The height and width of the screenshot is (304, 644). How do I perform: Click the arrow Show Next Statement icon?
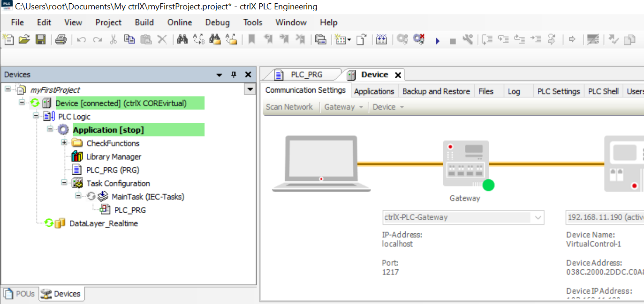click(572, 40)
